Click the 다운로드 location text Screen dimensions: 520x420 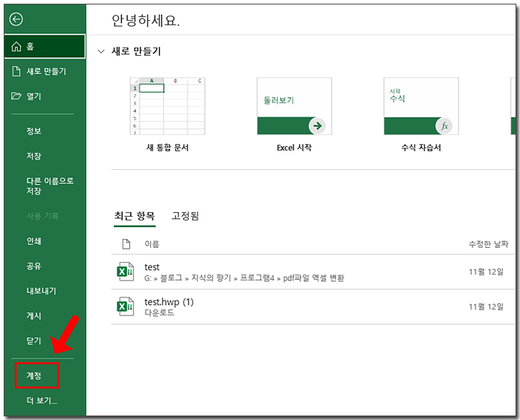click(x=159, y=312)
